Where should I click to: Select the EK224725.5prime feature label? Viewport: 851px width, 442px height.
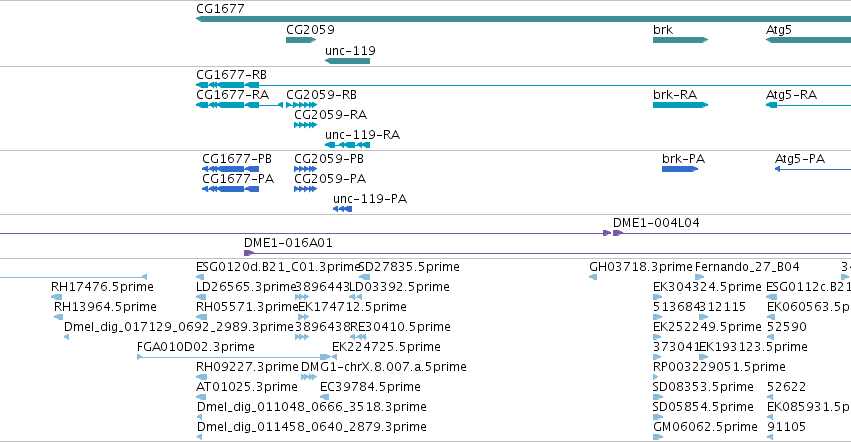(x=386, y=347)
